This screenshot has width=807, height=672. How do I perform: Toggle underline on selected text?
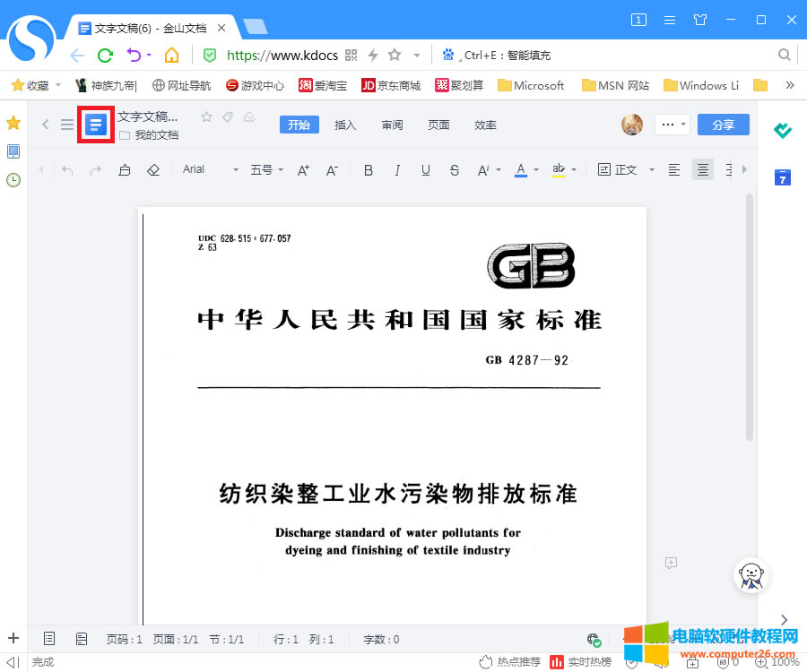click(426, 169)
